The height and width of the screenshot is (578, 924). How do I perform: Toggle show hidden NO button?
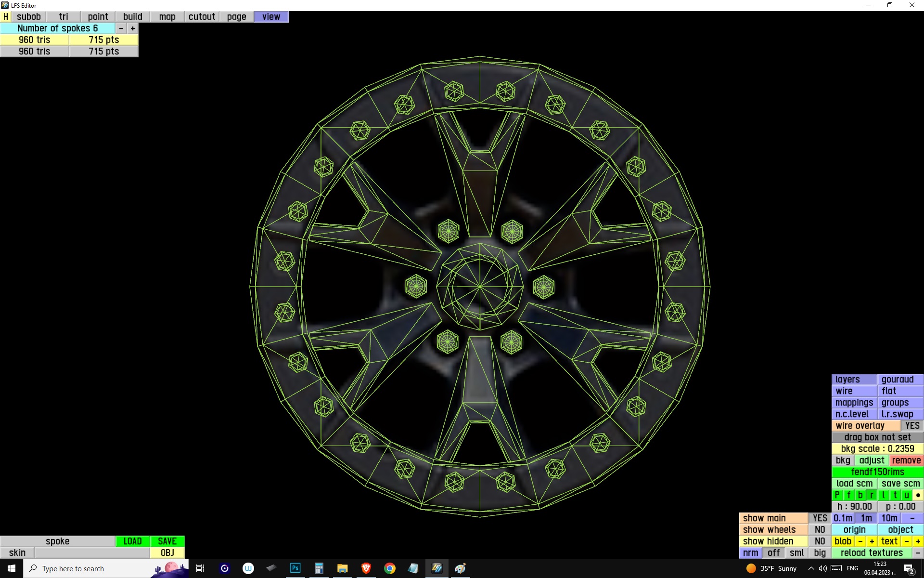[x=820, y=541]
